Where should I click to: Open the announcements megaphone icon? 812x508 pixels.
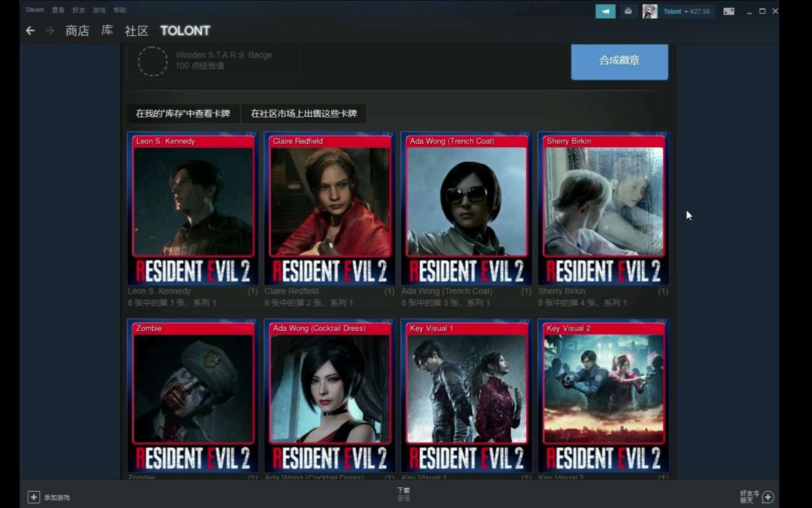(x=605, y=11)
